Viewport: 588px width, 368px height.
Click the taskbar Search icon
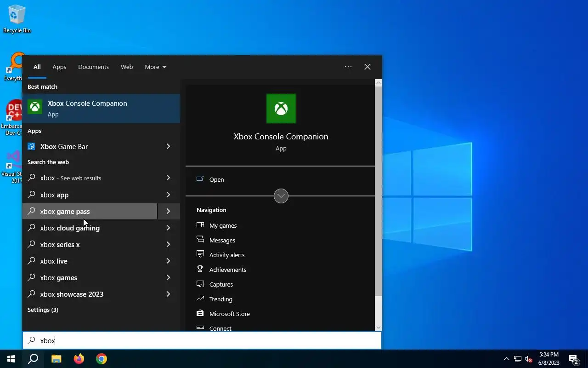coord(33,359)
